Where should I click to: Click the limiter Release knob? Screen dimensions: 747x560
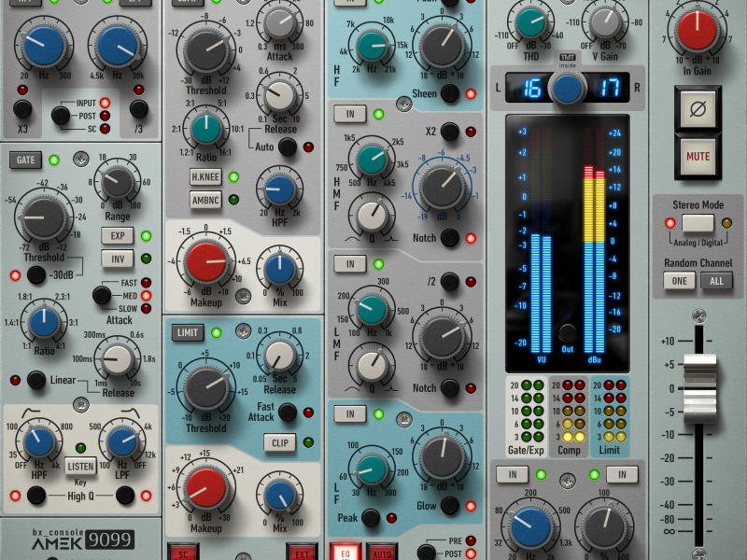[279, 357]
